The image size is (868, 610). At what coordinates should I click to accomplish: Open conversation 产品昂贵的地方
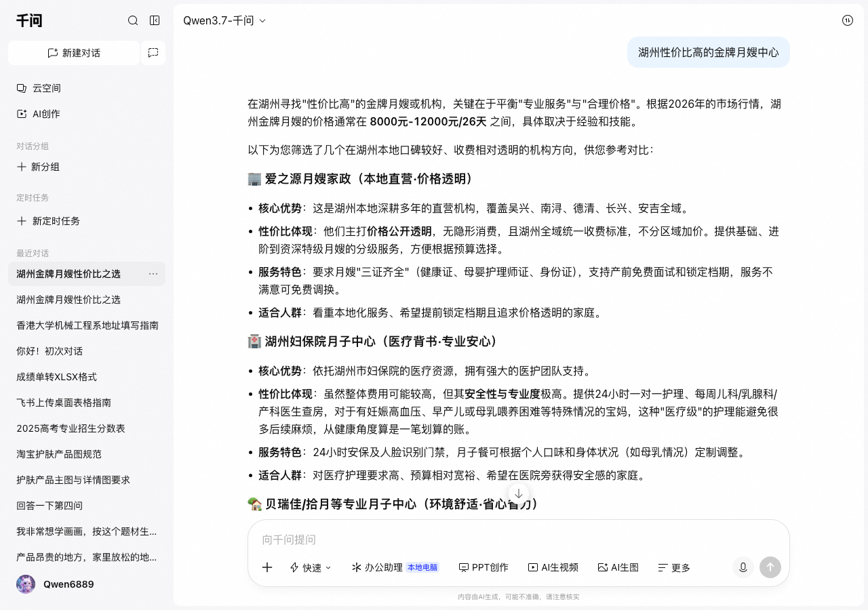click(87, 557)
